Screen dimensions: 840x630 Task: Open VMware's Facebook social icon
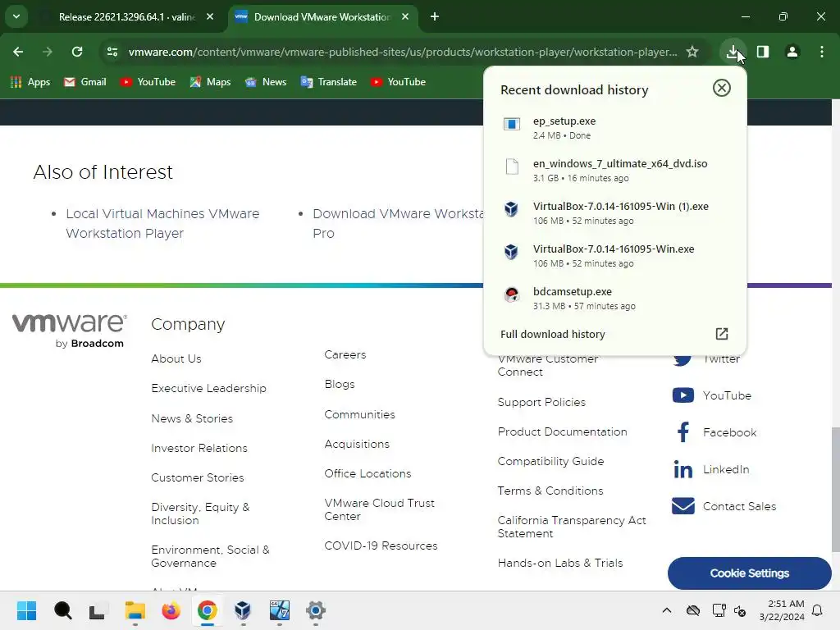(x=683, y=432)
